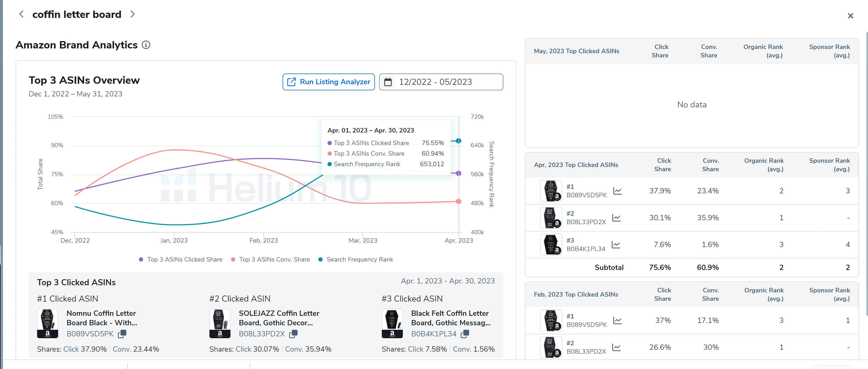Copy ASIN B089VSD5PK with the copy icon
Viewport: 868px width, 369px height.
(x=122, y=334)
